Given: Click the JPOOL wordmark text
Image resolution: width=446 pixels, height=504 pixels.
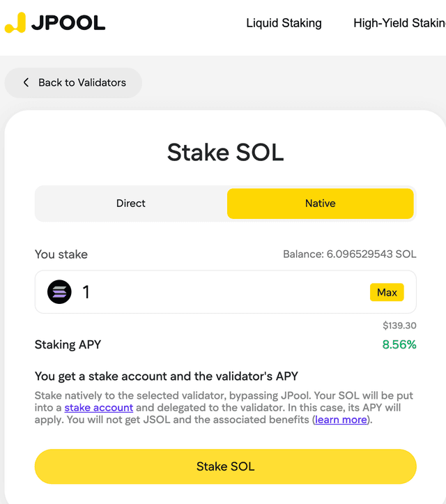Looking at the screenshot, I should [68, 23].
